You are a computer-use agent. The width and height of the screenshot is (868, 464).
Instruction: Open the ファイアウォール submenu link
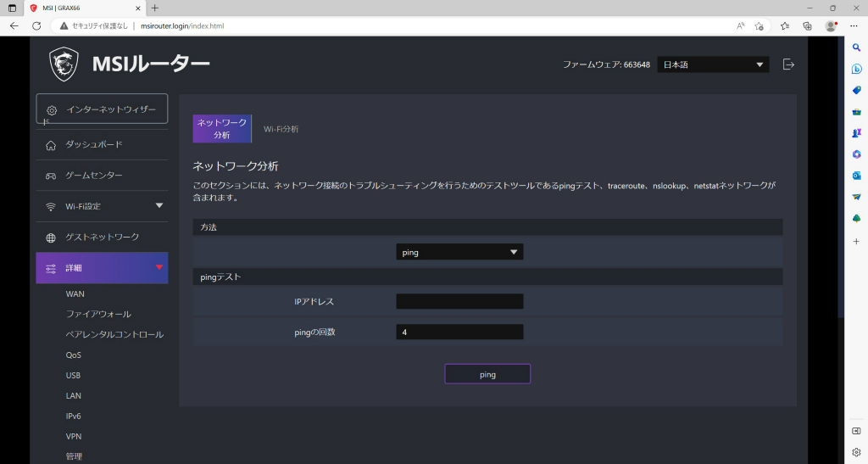pos(98,314)
